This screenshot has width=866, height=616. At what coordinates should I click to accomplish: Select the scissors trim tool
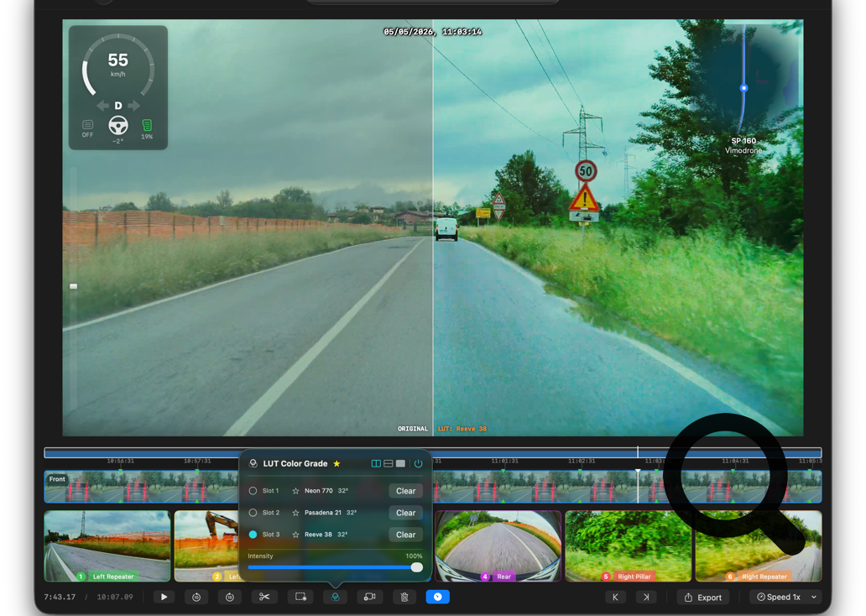[264, 597]
